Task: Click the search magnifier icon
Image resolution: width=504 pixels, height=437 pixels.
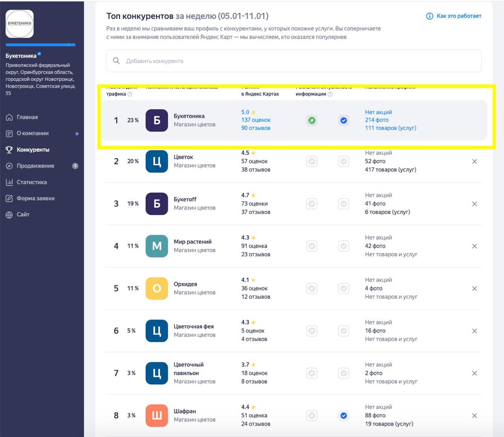Action: [116, 61]
